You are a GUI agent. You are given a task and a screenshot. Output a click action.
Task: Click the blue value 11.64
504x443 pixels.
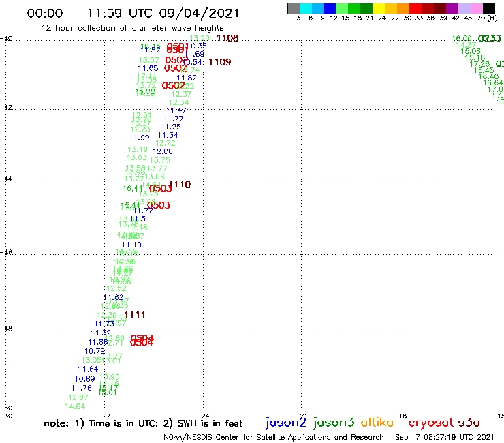pos(88,369)
